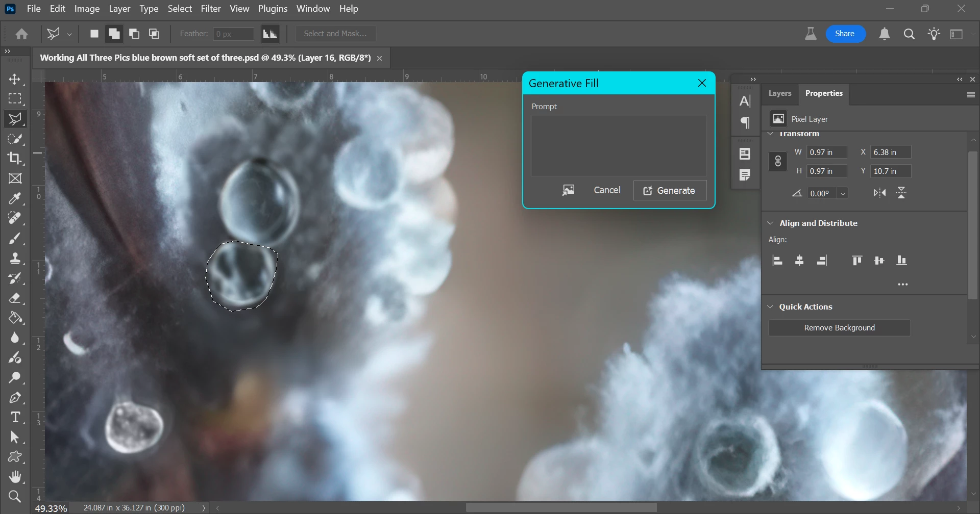Open the lasso tool preset dropdown

pyautogui.click(x=69, y=34)
